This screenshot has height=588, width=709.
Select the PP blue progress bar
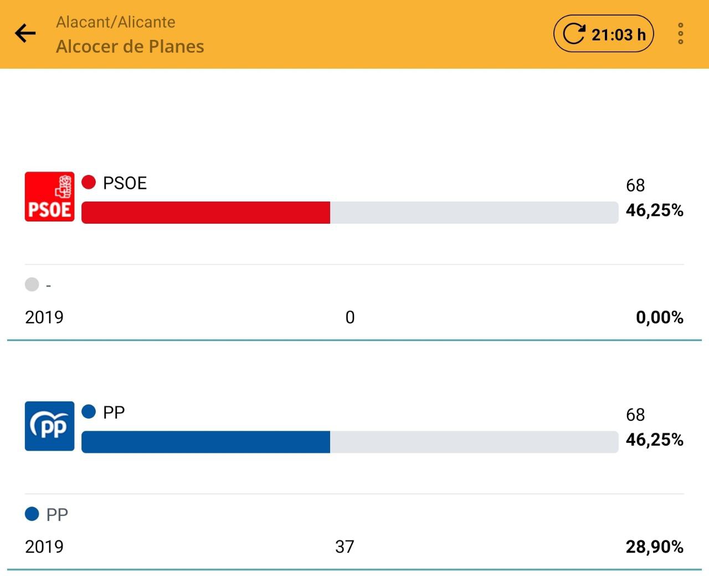tap(205, 442)
